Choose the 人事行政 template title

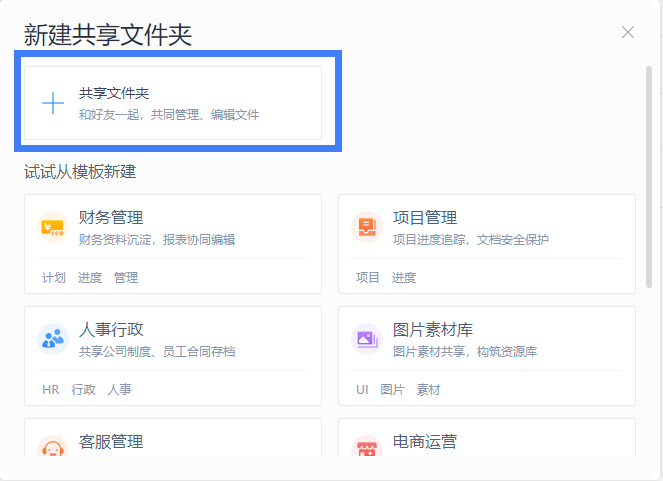coord(111,330)
